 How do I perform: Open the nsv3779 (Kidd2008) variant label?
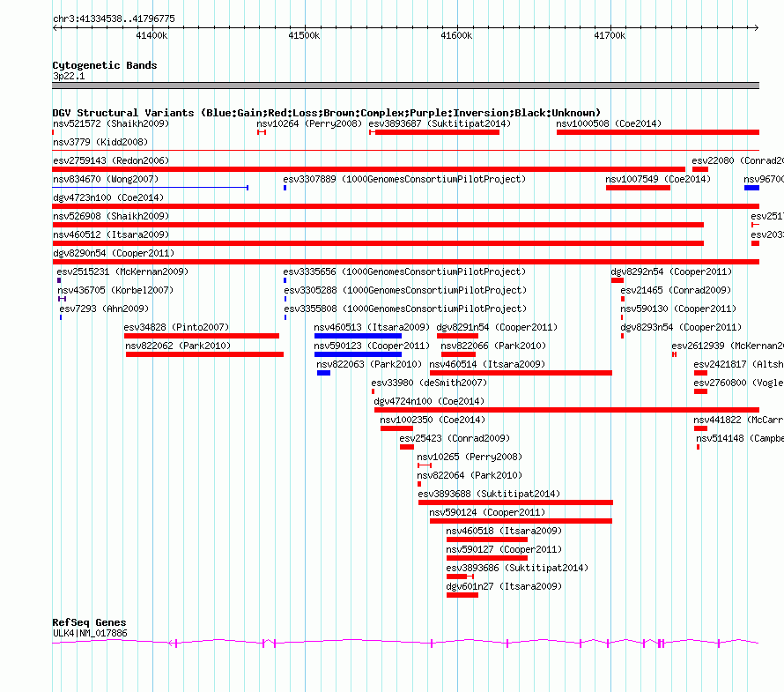(100, 142)
